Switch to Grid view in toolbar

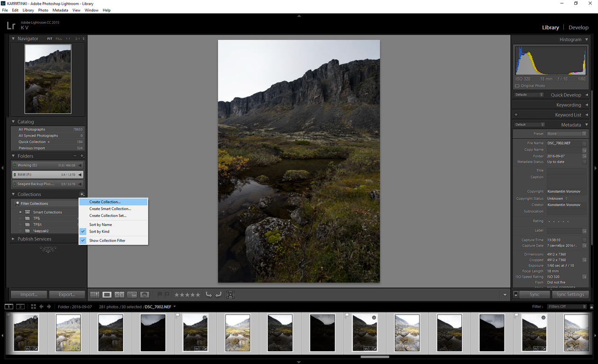[94, 295]
